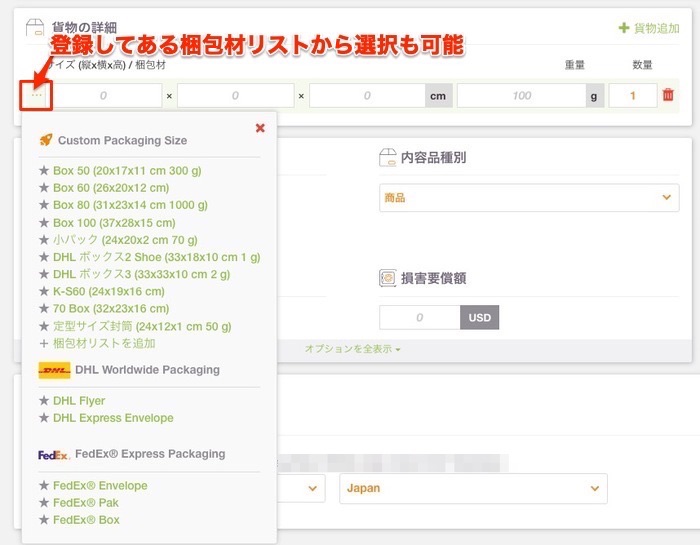Screen dimensions: 700x545
Task: Pick DHL ボックス2 Shoe packaging
Action: tap(156, 257)
